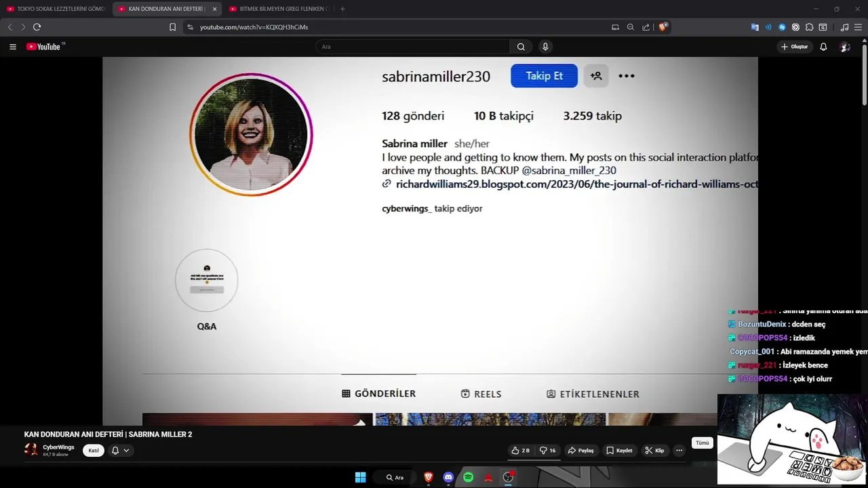
Task: Open Spotify from the Windows taskbar
Action: click(468, 477)
